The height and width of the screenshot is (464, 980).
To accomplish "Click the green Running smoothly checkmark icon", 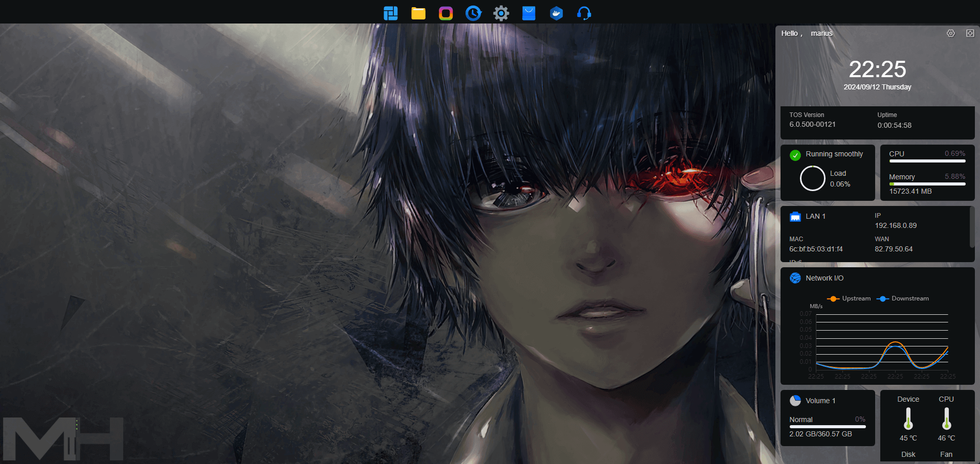I will point(795,155).
